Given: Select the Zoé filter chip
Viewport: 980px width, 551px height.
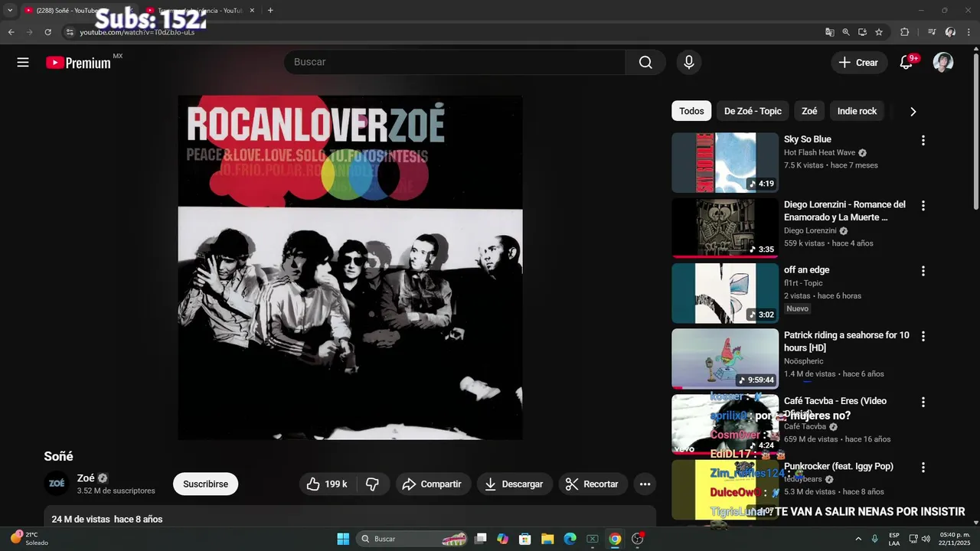Looking at the screenshot, I should [809, 112].
